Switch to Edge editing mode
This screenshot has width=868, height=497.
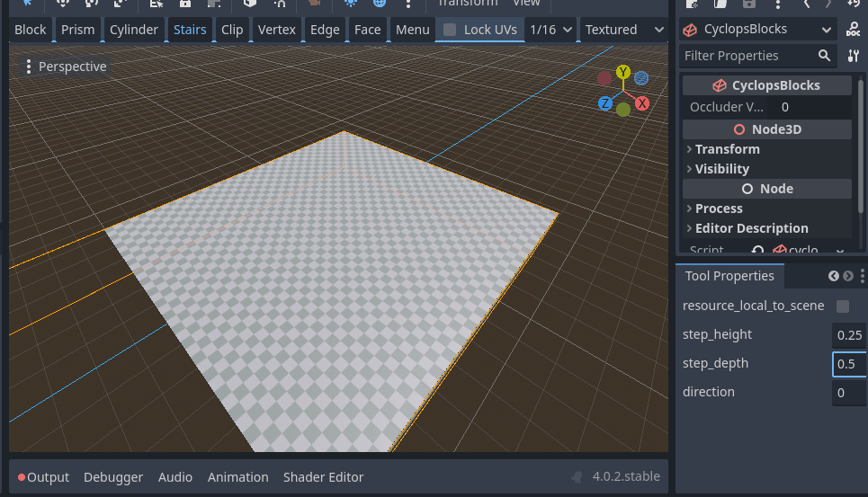(x=325, y=30)
